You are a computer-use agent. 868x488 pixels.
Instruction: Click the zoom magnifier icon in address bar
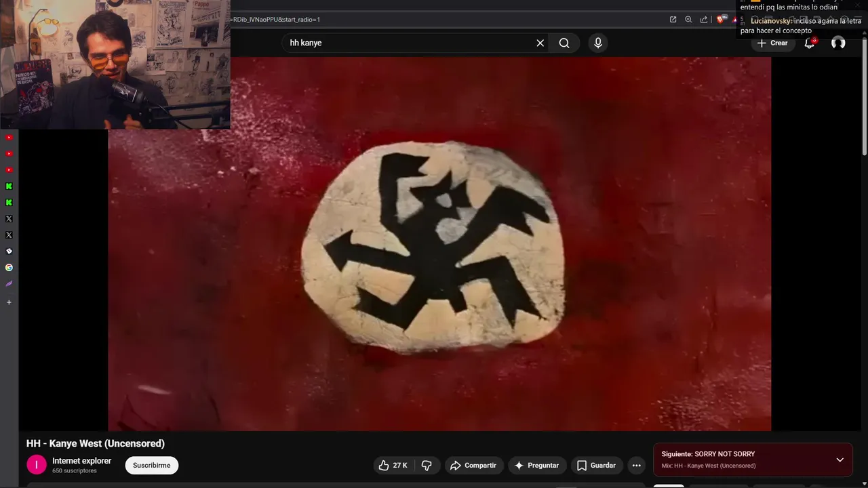(x=688, y=20)
